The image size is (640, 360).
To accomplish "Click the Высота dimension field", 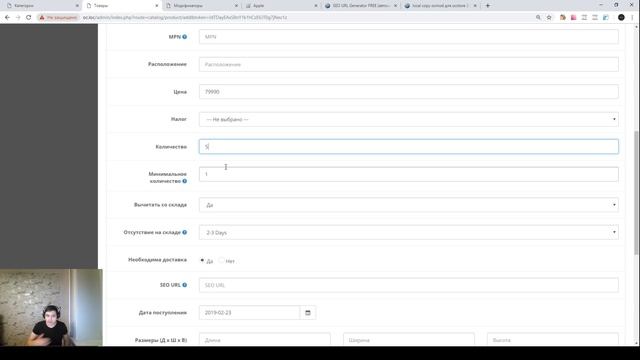I will (553, 340).
